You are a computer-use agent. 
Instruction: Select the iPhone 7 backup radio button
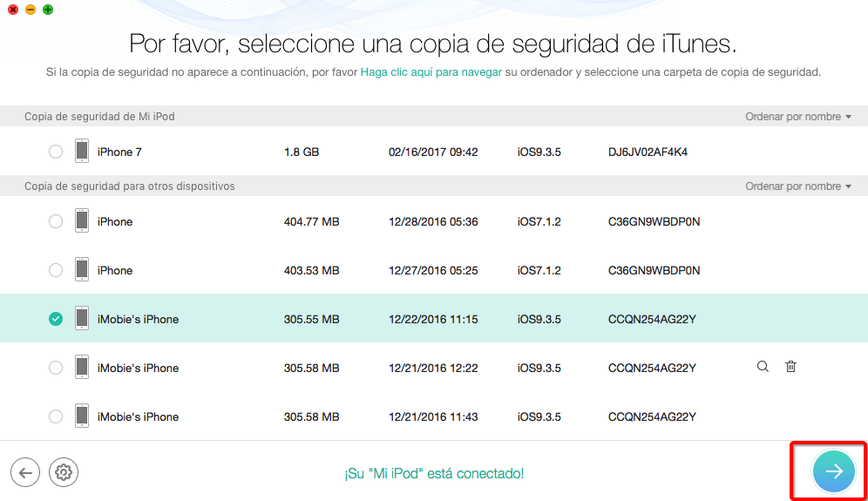tap(56, 152)
